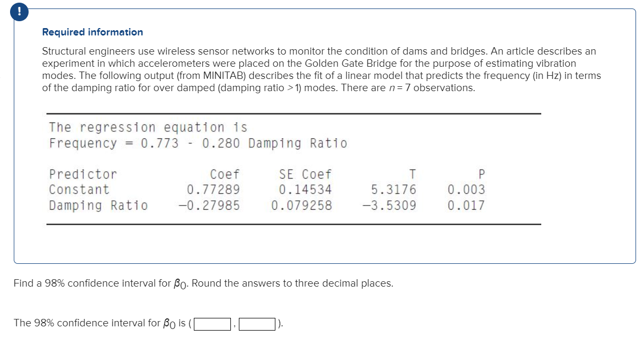Click the second confidence interval answer box
The width and height of the screenshot is (644, 338).
[257, 323]
